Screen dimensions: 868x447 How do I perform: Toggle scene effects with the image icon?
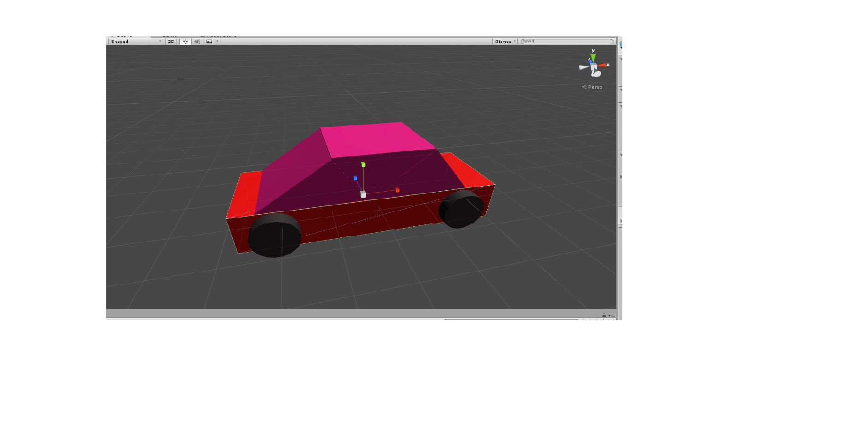pyautogui.click(x=209, y=41)
